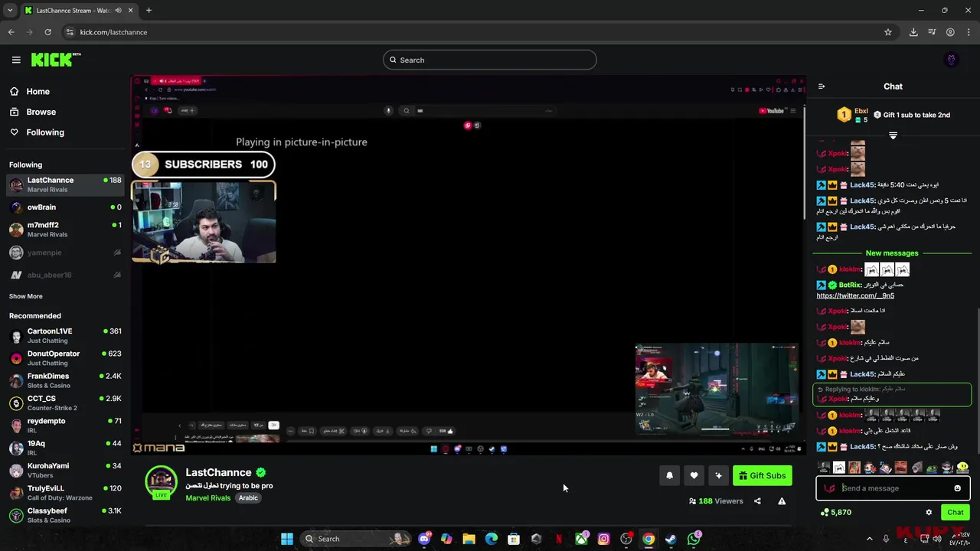
Task: Click the profile avatar icon top right
Action: coord(952,60)
